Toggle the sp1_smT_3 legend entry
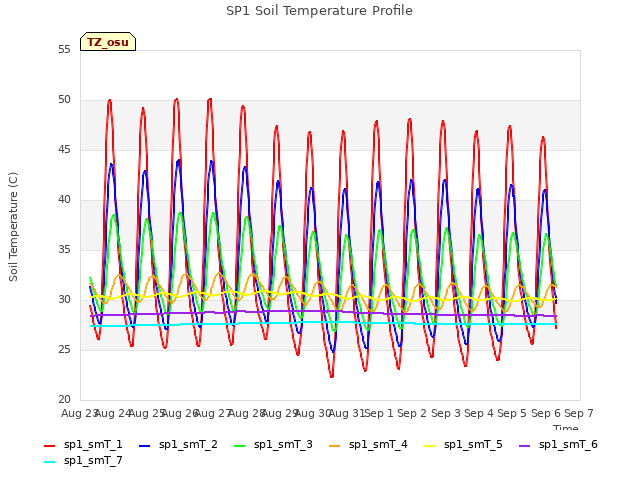 point(273,444)
